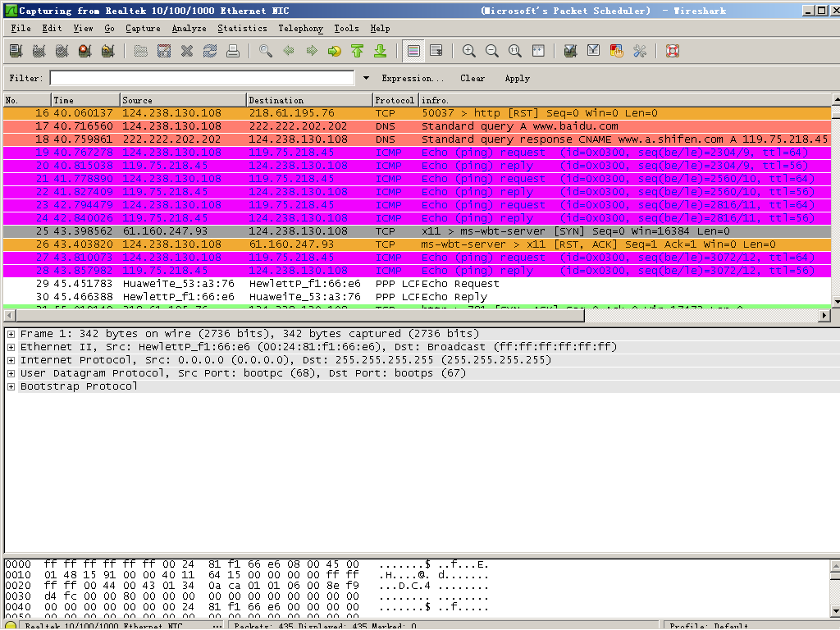This screenshot has height=630, width=840.
Task: Open the Statistics menu
Action: coord(242,29)
